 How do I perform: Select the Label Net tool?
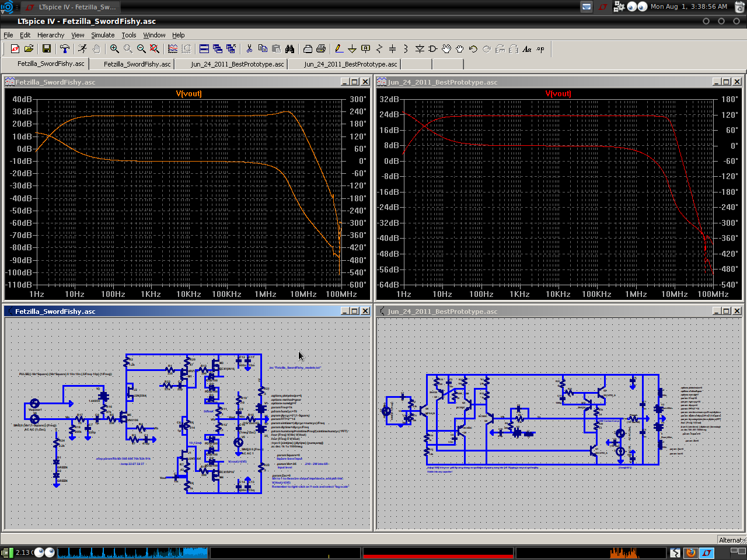(x=365, y=49)
